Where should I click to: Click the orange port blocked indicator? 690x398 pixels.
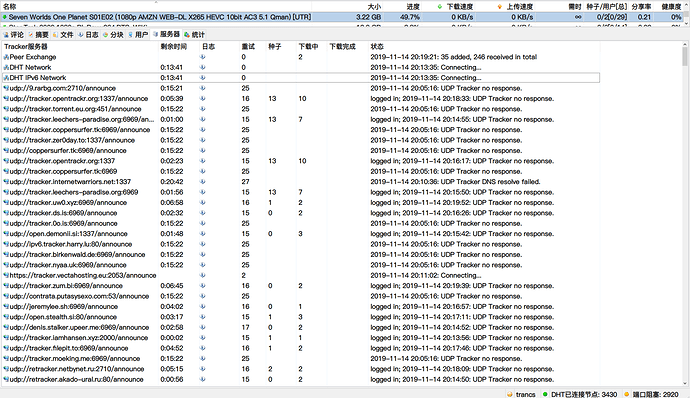coord(627,394)
